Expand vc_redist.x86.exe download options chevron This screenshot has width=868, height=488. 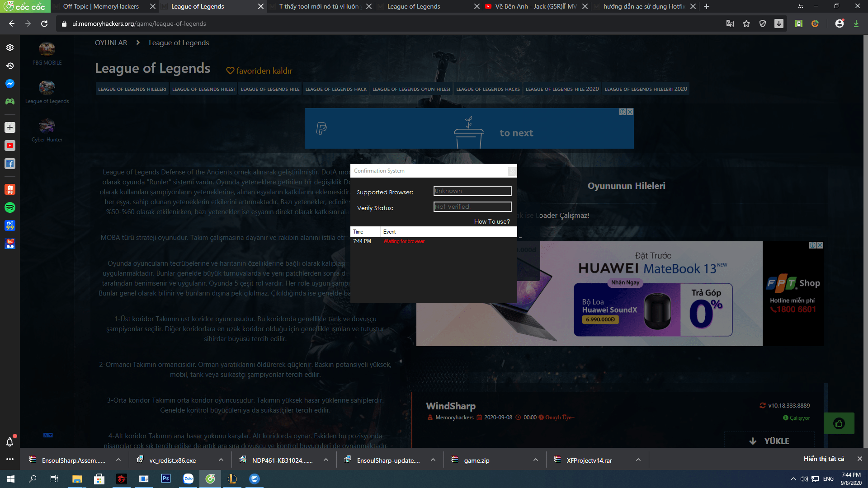tap(221, 460)
